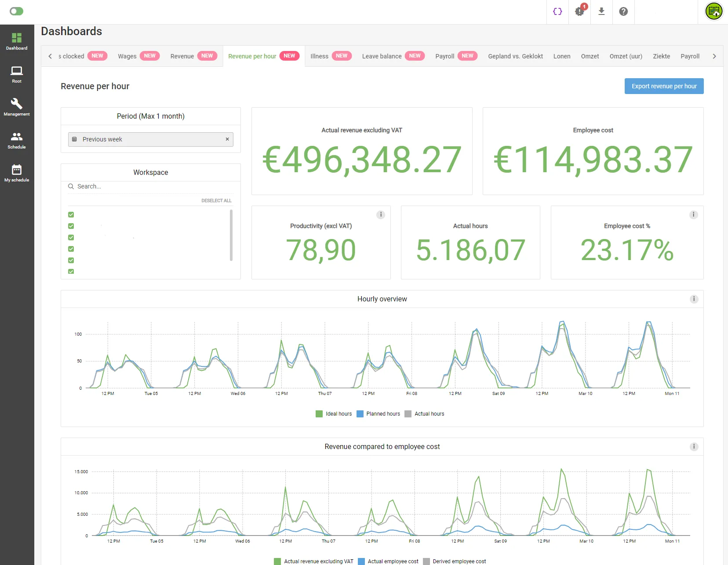Open the Omzet (uur) tab
Screen dimensions: 728x565
pos(626,56)
